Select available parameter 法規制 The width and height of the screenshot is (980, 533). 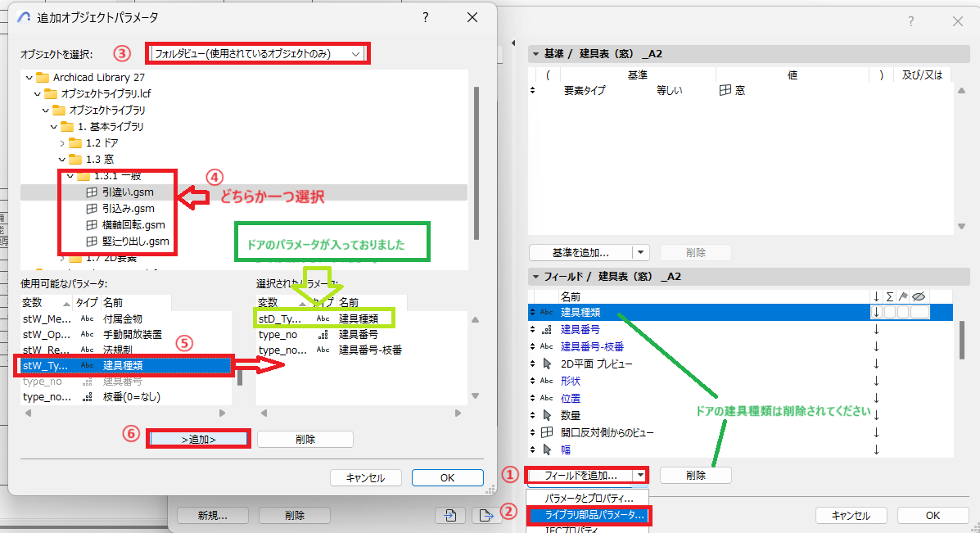click(125, 350)
